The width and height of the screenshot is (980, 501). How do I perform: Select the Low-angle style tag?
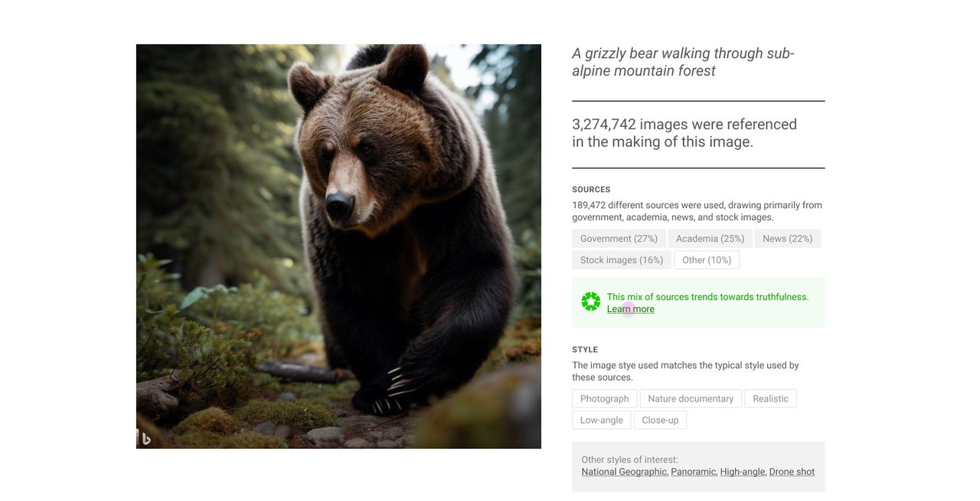coord(601,420)
